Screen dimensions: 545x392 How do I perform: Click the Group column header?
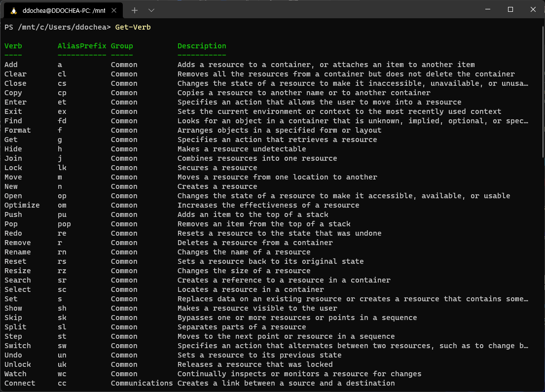click(x=122, y=46)
